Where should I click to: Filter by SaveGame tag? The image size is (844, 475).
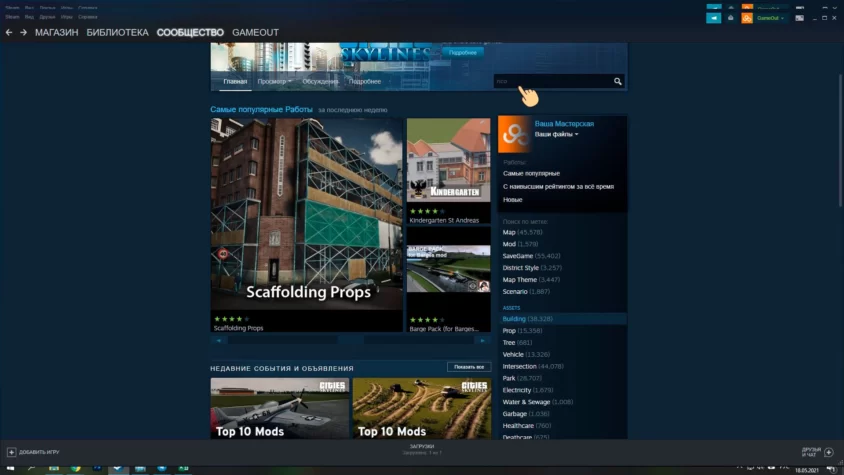(x=531, y=256)
